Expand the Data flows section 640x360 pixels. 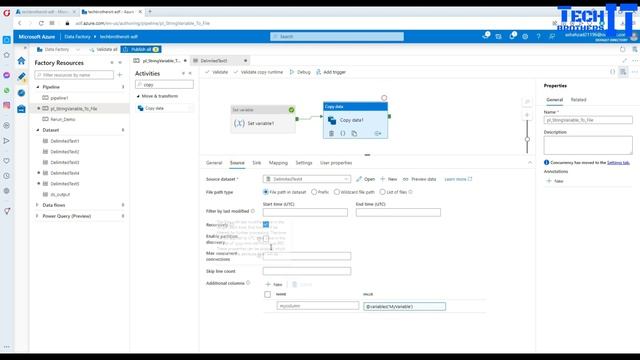click(x=37, y=205)
